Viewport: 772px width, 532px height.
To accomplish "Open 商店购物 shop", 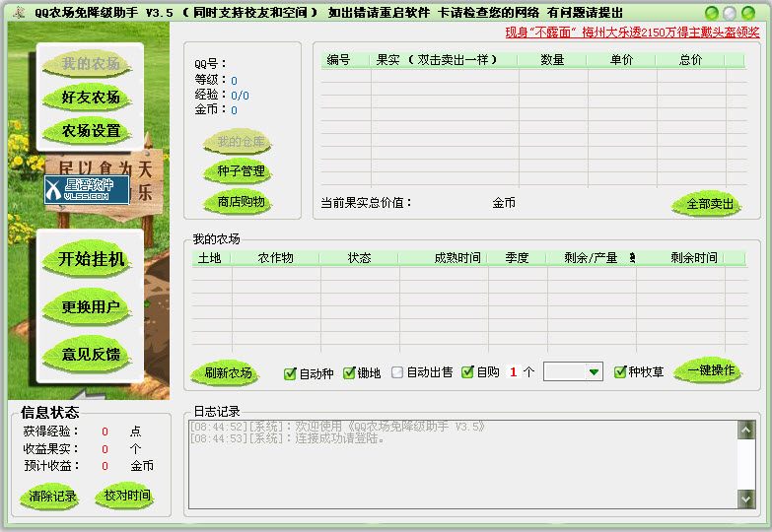I will click(239, 202).
